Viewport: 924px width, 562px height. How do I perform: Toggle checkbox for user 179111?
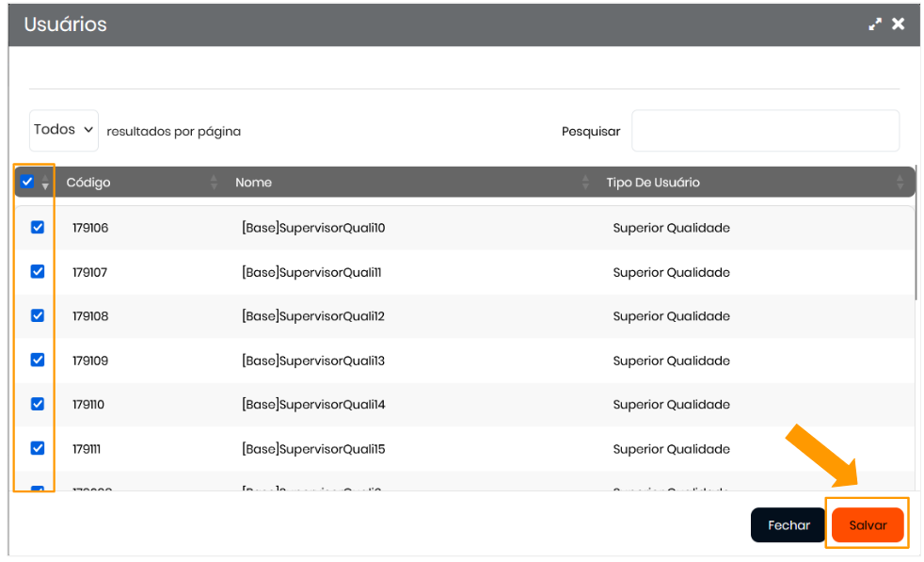(x=38, y=448)
